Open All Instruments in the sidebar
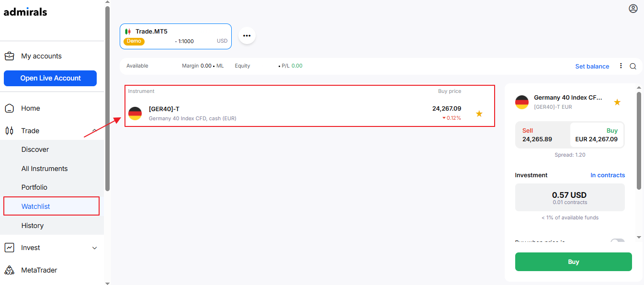This screenshot has height=285, width=644. point(45,169)
